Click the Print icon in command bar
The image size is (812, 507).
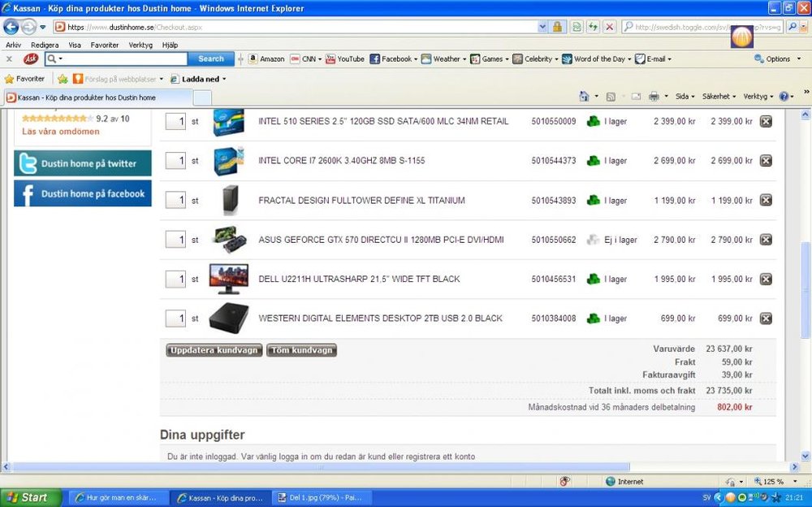(654, 97)
